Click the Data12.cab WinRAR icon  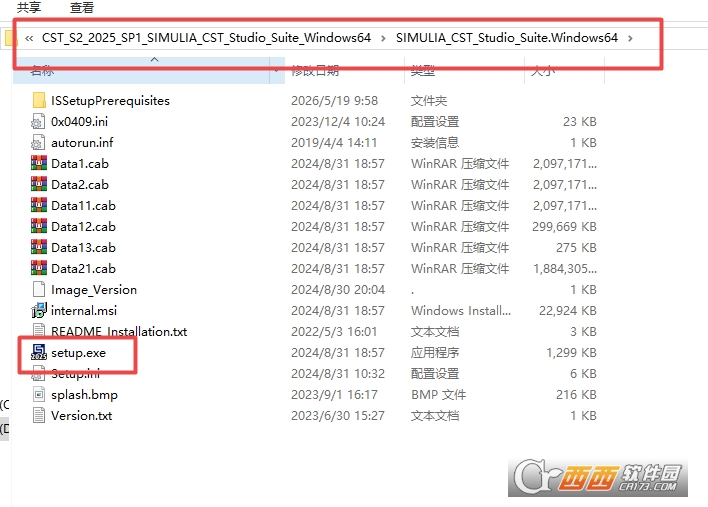(x=39, y=226)
